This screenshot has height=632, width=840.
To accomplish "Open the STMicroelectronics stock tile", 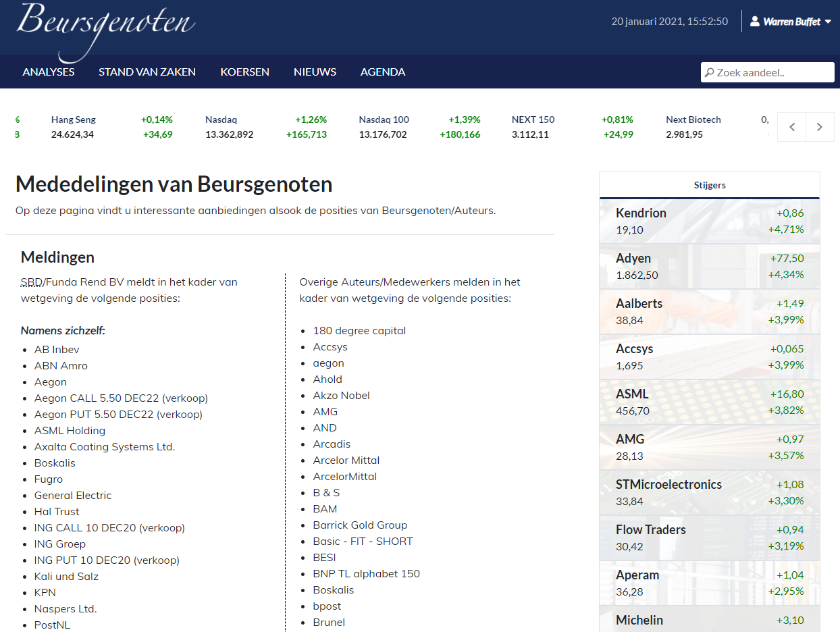I will tap(709, 493).
